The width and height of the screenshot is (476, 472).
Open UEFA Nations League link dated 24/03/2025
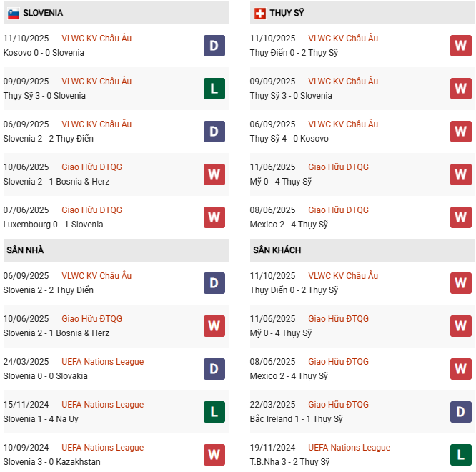click(x=102, y=362)
